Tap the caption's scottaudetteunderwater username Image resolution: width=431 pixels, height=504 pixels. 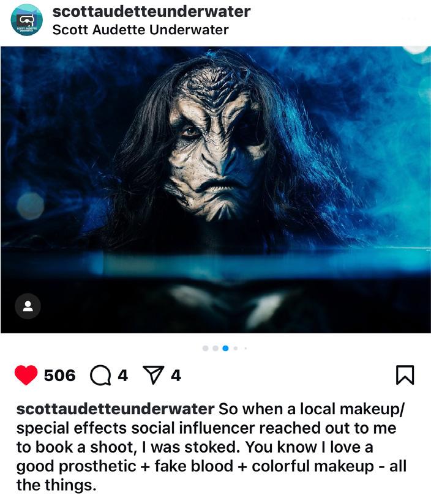point(116,409)
